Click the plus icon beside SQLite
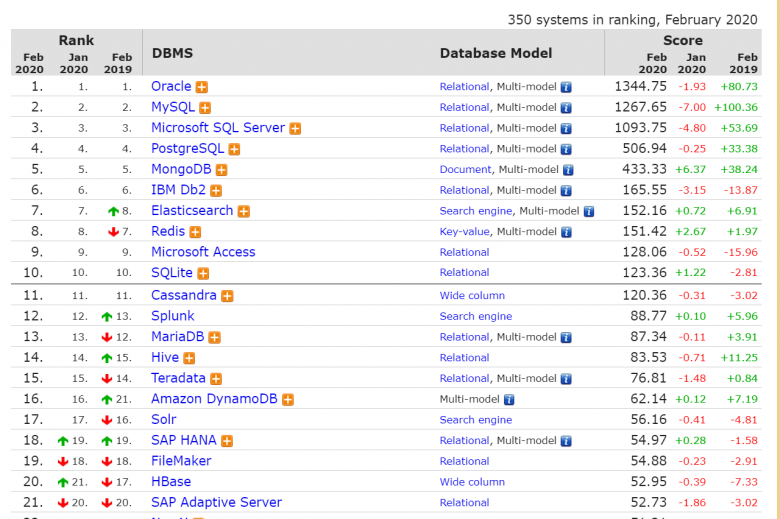 click(x=203, y=273)
